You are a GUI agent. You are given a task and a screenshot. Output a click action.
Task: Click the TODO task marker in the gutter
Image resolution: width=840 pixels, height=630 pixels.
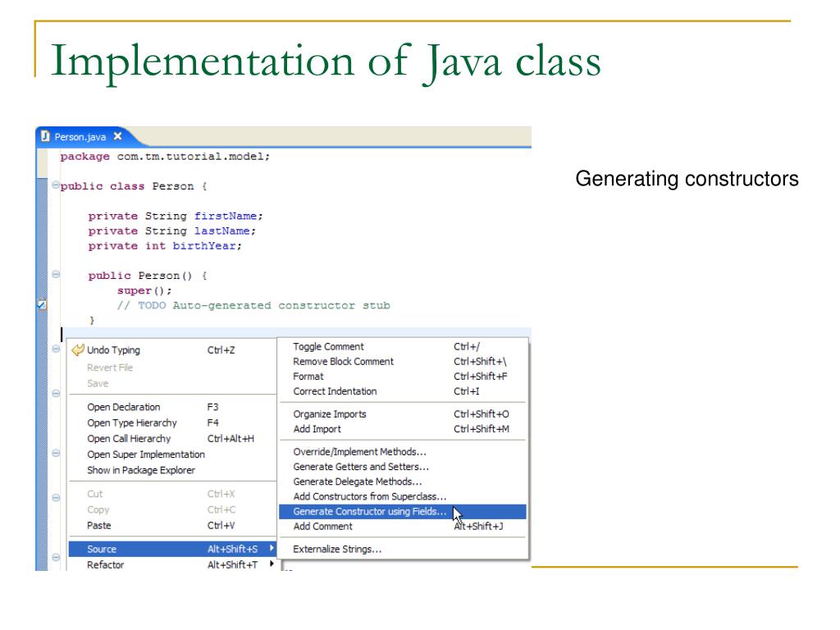coord(42,304)
